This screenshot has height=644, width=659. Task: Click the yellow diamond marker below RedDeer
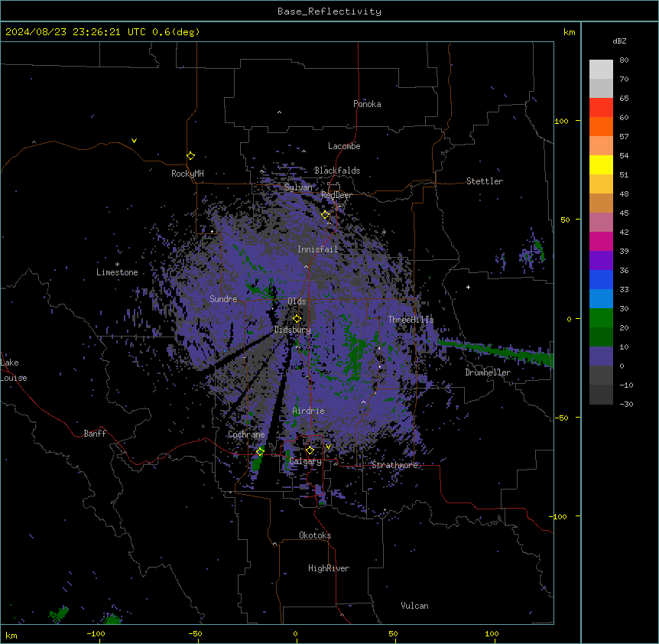pyautogui.click(x=326, y=215)
